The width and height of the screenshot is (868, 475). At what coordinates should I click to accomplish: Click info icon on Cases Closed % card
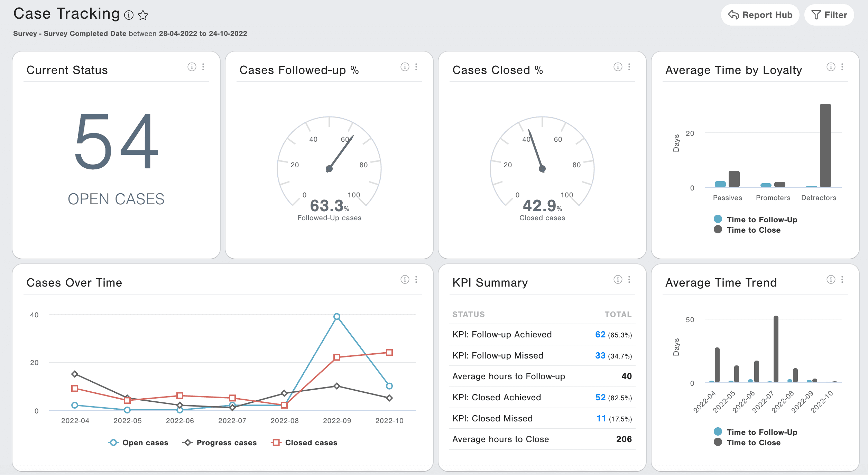(618, 67)
